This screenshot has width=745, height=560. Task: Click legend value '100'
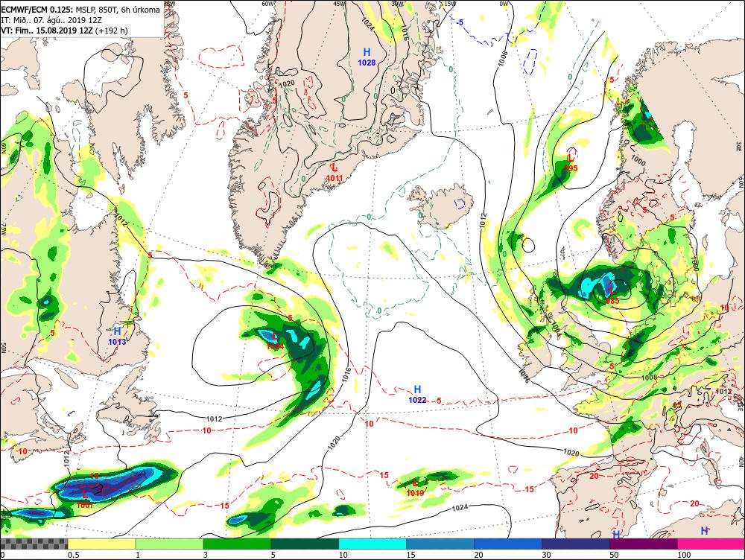[x=684, y=555]
